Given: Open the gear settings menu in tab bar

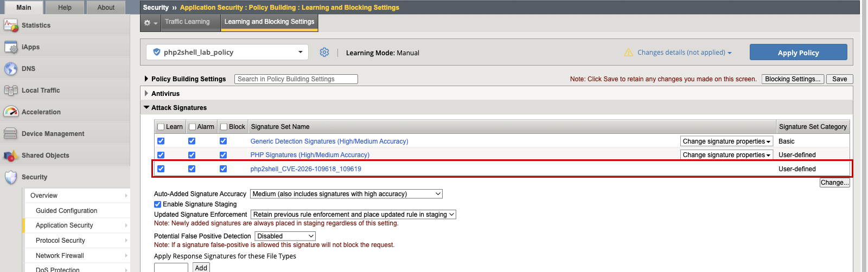Looking at the screenshot, I should click(150, 23).
